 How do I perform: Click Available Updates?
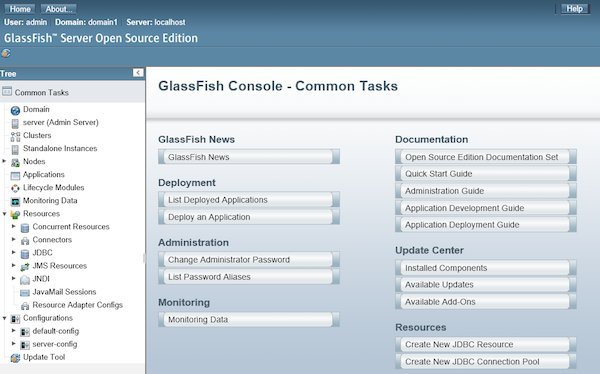tap(486, 285)
